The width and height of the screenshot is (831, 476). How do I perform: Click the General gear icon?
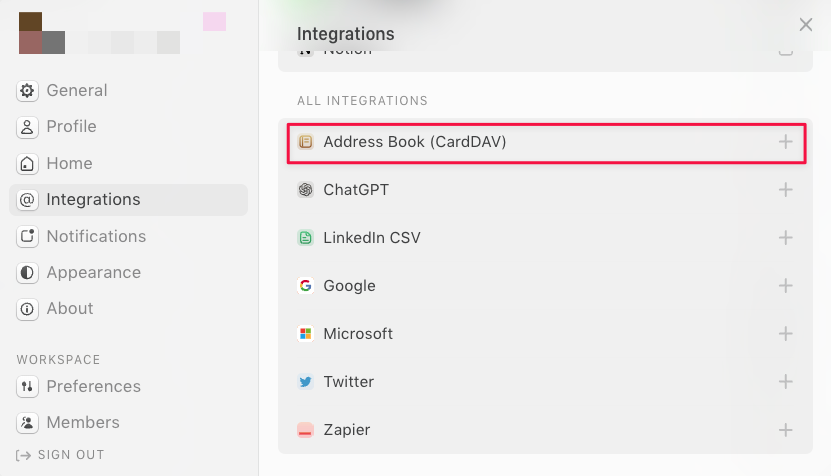coord(28,91)
